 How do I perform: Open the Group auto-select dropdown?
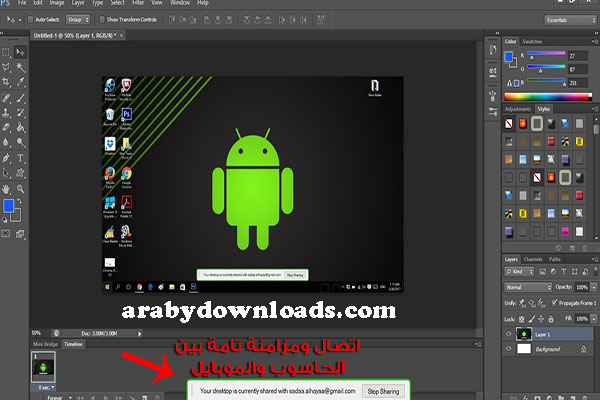pos(78,20)
